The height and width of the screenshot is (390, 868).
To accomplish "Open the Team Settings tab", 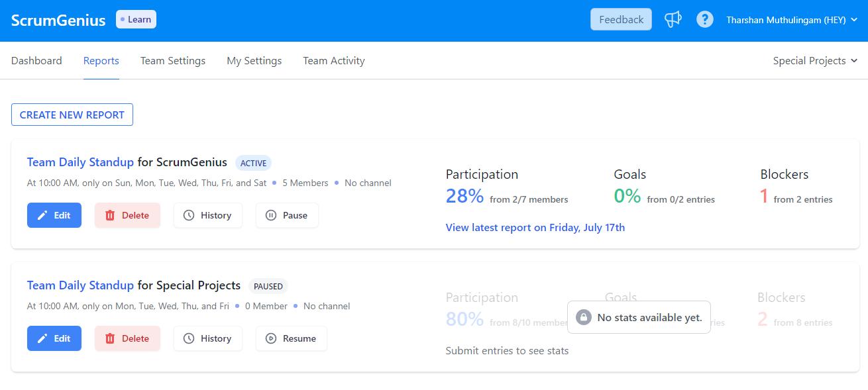I will [x=173, y=60].
